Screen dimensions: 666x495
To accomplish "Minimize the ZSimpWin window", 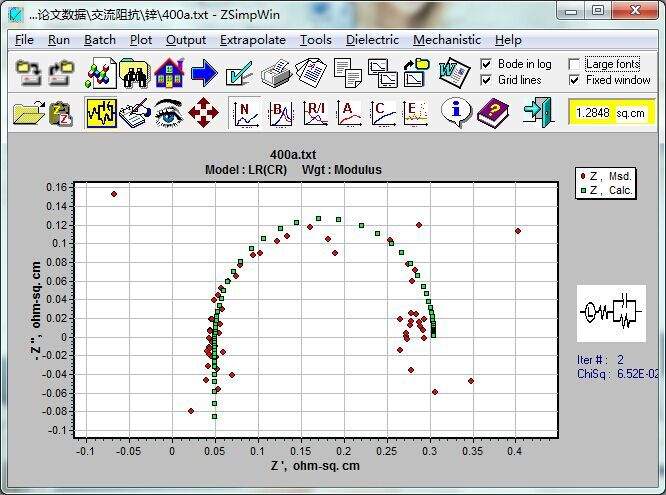I will [x=570, y=11].
